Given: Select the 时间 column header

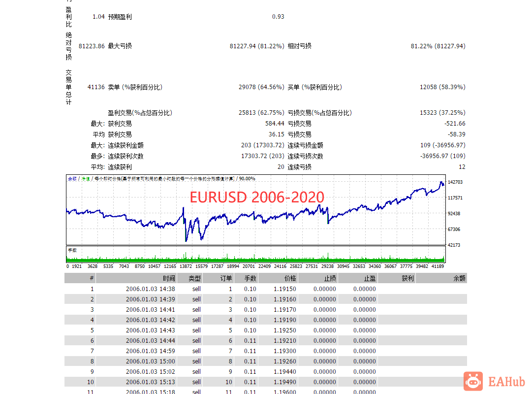Looking at the screenshot, I should [x=136, y=279].
